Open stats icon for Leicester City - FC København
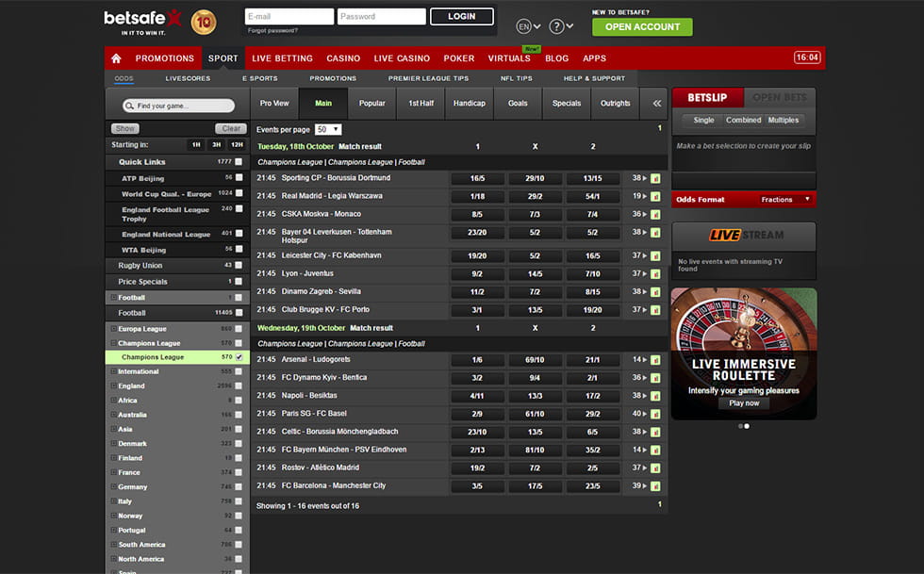924x574 pixels. (655, 256)
